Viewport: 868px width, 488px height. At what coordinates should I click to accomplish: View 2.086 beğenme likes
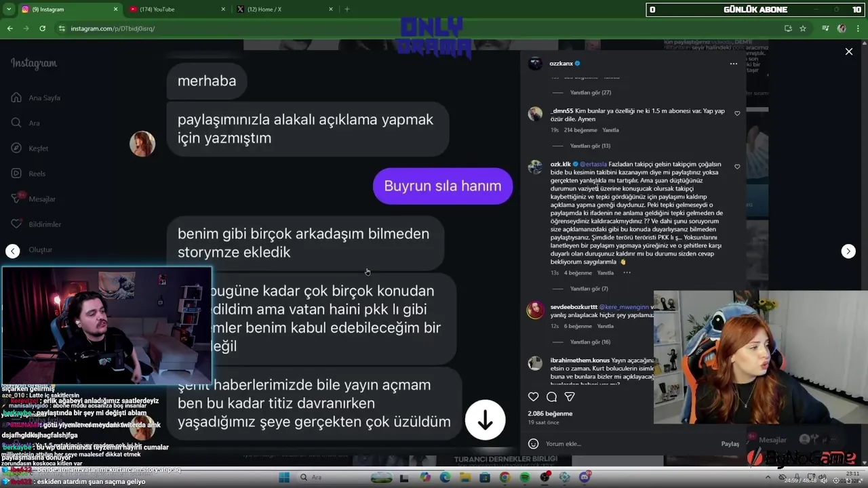click(550, 413)
